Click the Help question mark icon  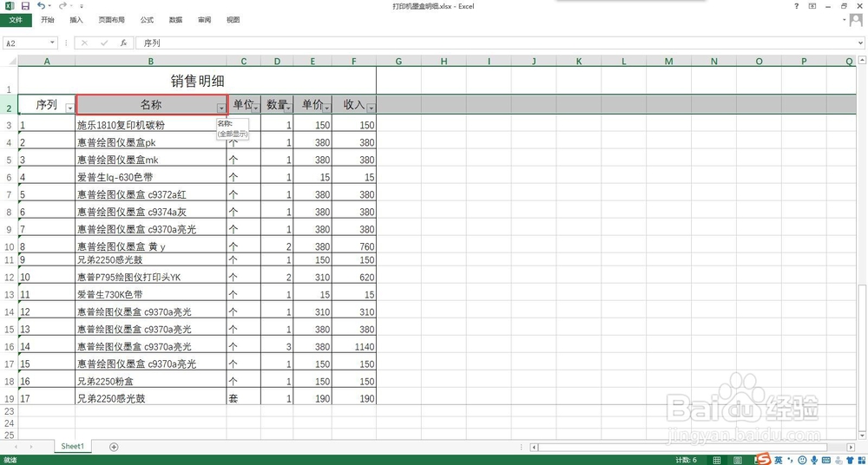pos(797,6)
